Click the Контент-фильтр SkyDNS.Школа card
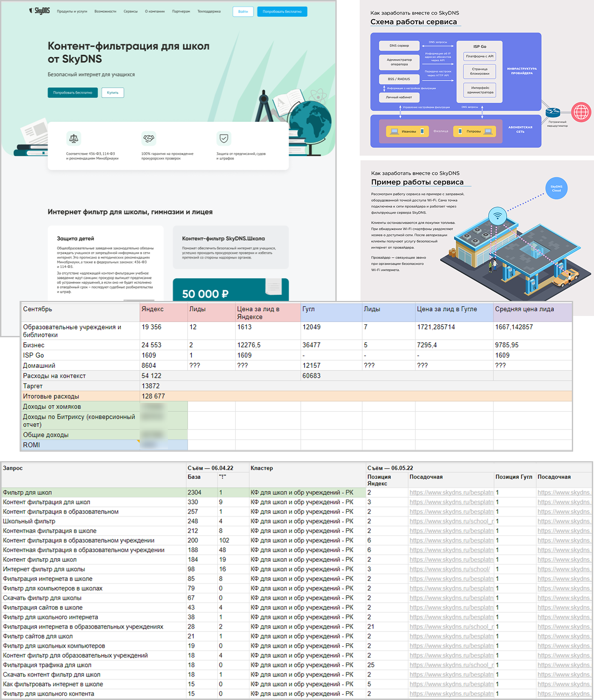594x700 pixels. tap(231, 247)
